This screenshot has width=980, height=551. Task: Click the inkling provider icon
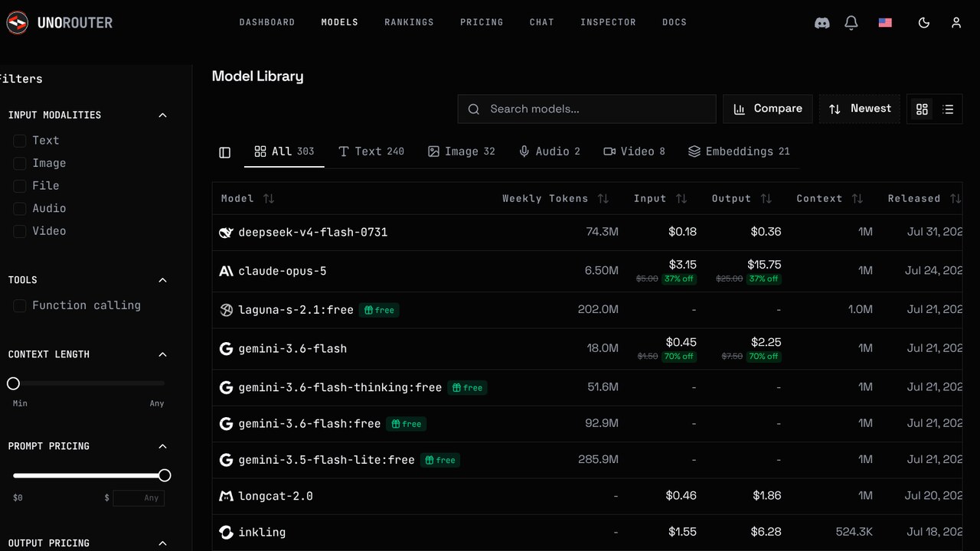[226, 533]
